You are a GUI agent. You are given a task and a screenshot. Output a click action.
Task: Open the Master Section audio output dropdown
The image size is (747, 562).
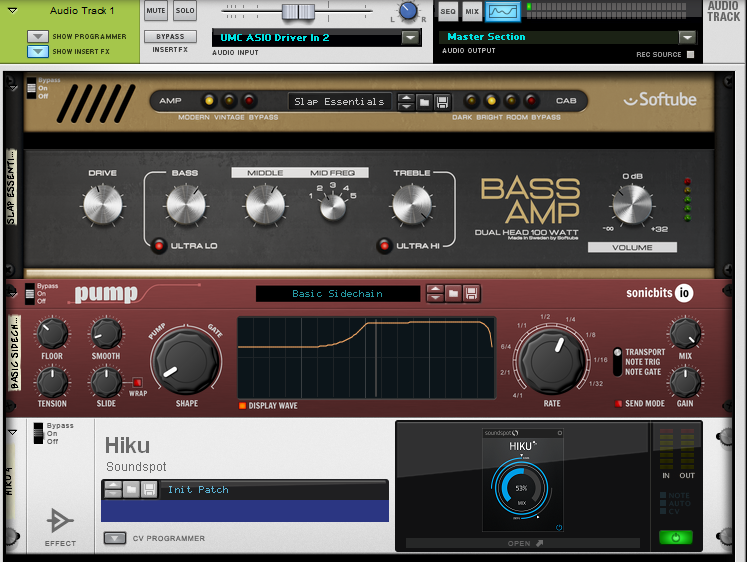(x=686, y=37)
